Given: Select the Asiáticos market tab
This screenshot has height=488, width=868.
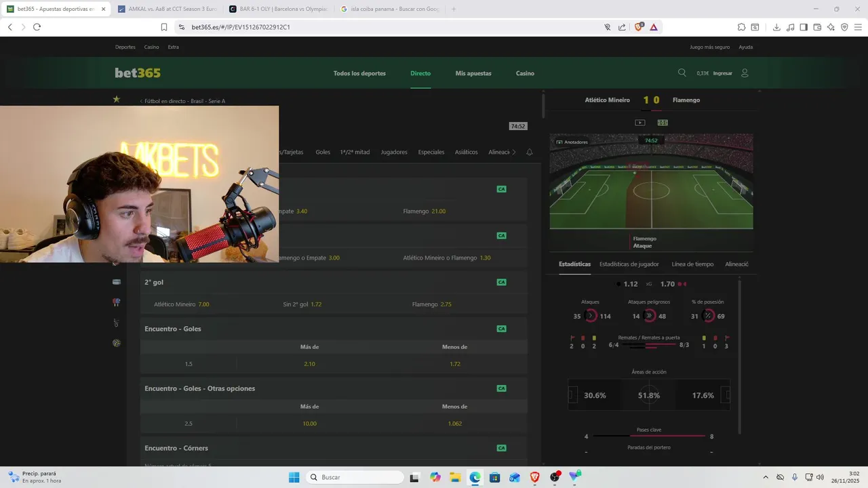Looking at the screenshot, I should pyautogui.click(x=467, y=152).
